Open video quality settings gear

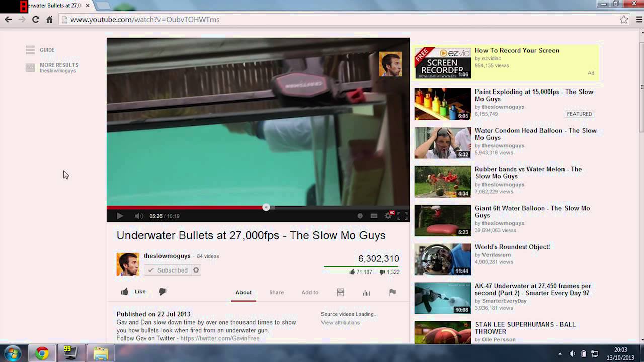click(388, 216)
